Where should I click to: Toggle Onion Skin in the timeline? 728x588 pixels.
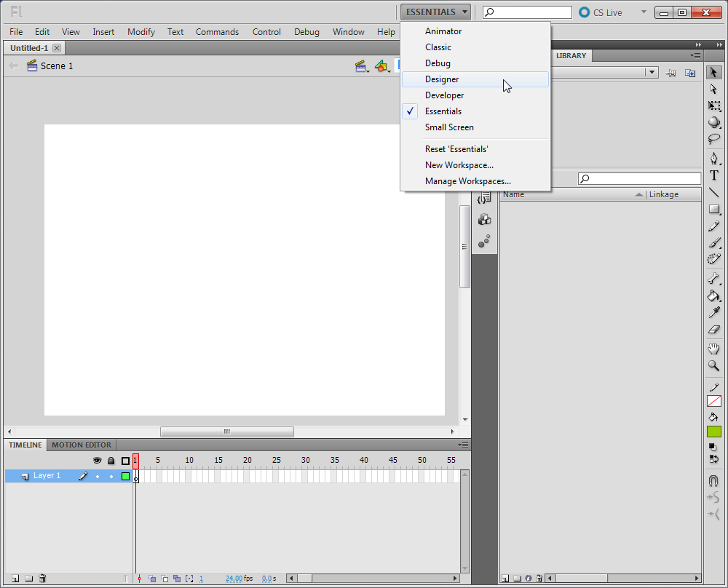(x=152, y=579)
